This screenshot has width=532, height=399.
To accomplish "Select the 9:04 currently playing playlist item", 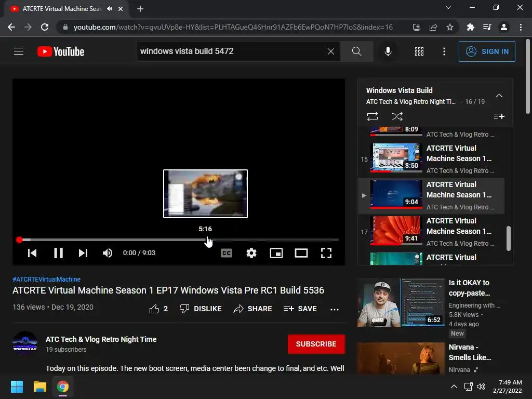I will pos(431,195).
